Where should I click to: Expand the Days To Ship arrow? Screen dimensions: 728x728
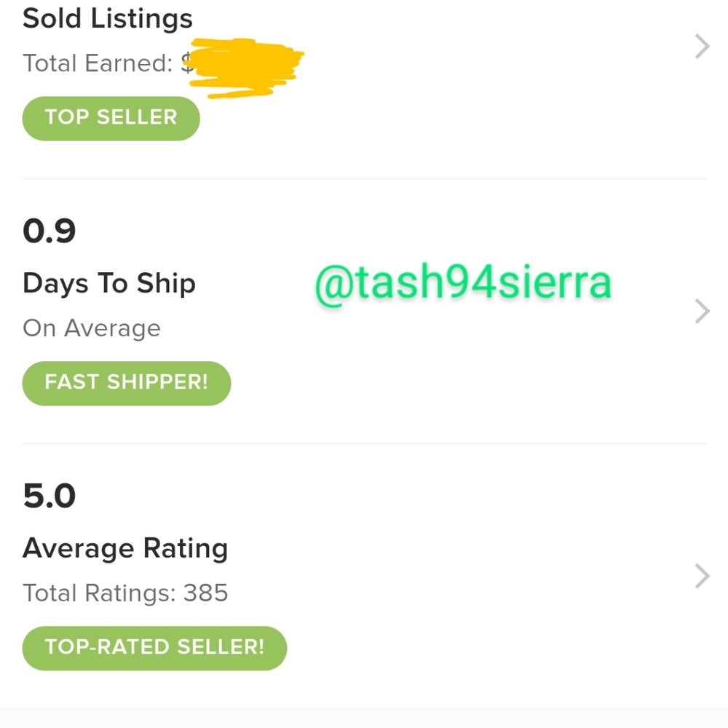click(702, 312)
